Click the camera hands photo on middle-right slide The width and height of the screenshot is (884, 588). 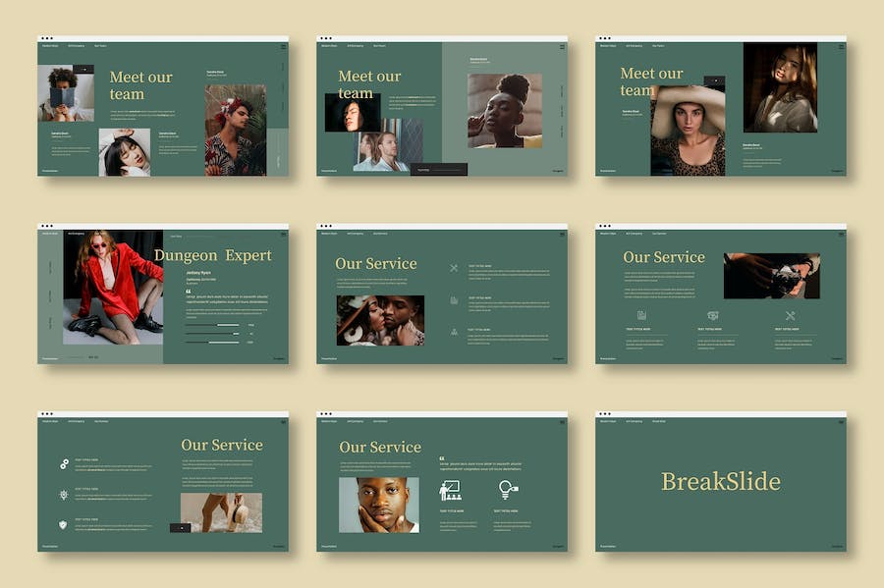pos(771,276)
